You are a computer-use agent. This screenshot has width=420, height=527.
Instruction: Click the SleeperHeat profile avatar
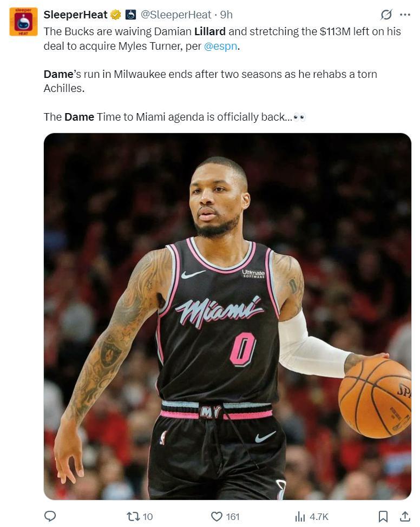coord(23,22)
